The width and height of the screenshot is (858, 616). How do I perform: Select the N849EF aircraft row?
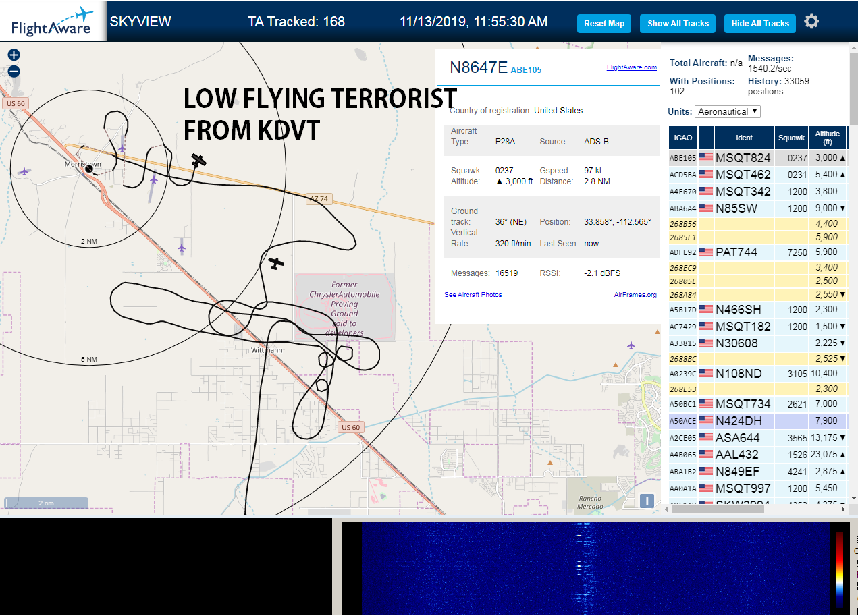(x=757, y=472)
